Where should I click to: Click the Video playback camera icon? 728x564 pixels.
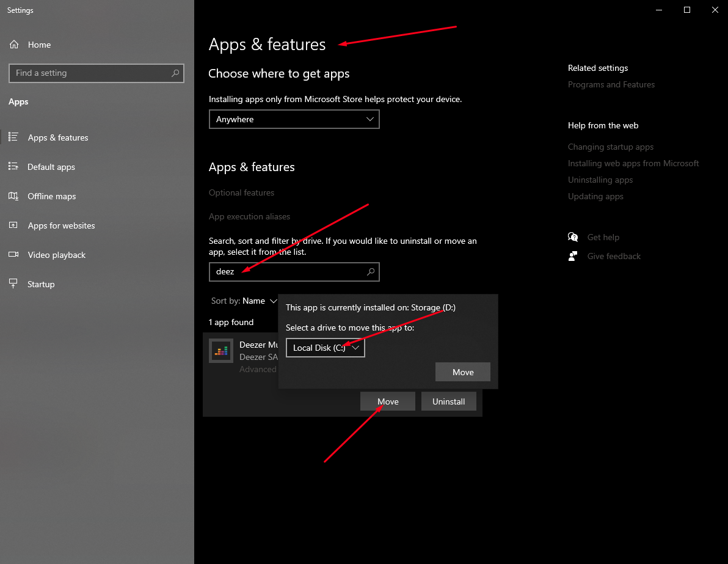[x=13, y=254]
